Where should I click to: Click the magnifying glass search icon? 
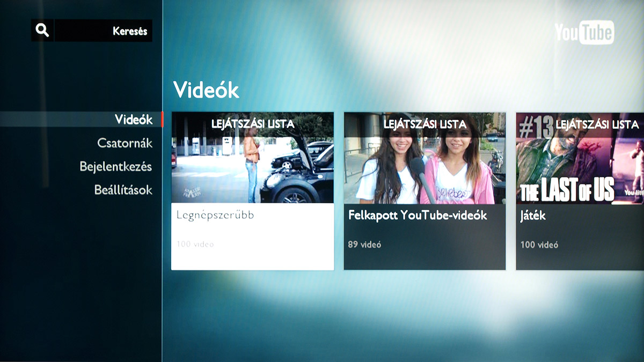point(42,31)
